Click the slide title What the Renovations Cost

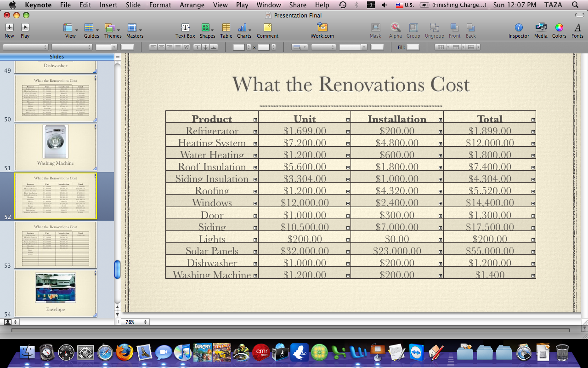(351, 84)
